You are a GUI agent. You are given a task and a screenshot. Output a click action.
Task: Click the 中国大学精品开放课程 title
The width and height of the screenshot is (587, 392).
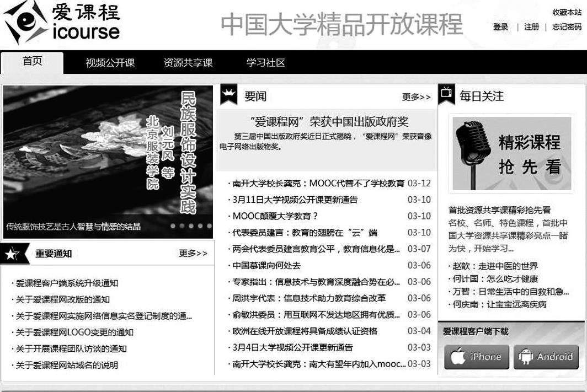point(342,24)
